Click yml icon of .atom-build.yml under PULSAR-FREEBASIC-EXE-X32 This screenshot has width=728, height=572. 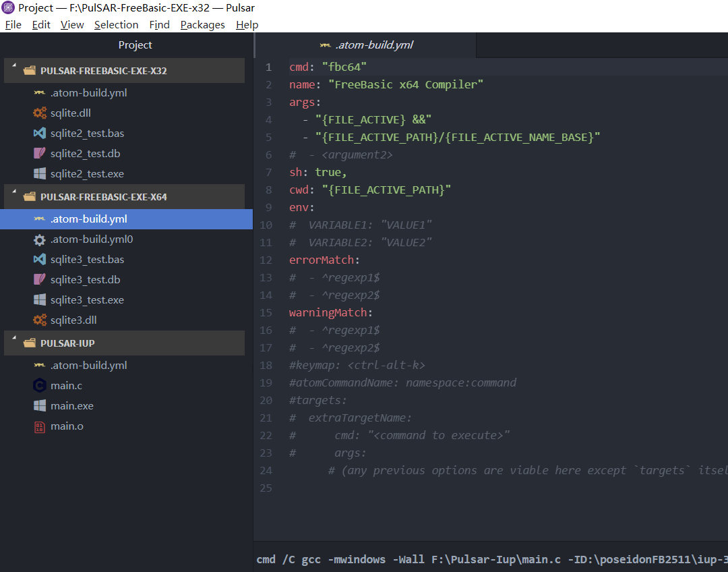point(40,93)
